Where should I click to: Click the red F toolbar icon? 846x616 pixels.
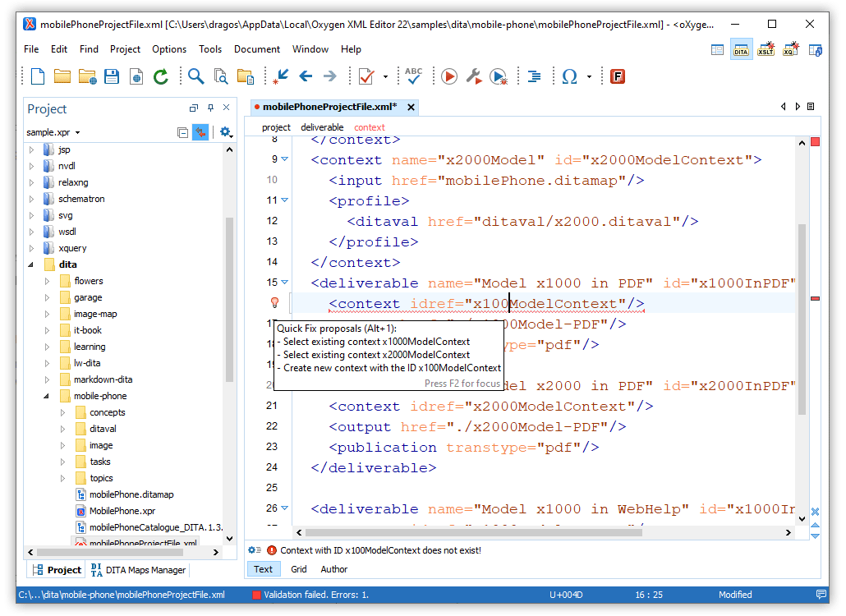(x=617, y=76)
